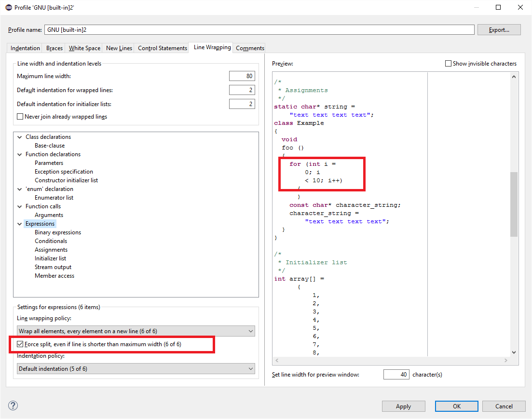Click preview horizontal scroll right arrow
The height and width of the screenshot is (419, 532).
(506, 361)
